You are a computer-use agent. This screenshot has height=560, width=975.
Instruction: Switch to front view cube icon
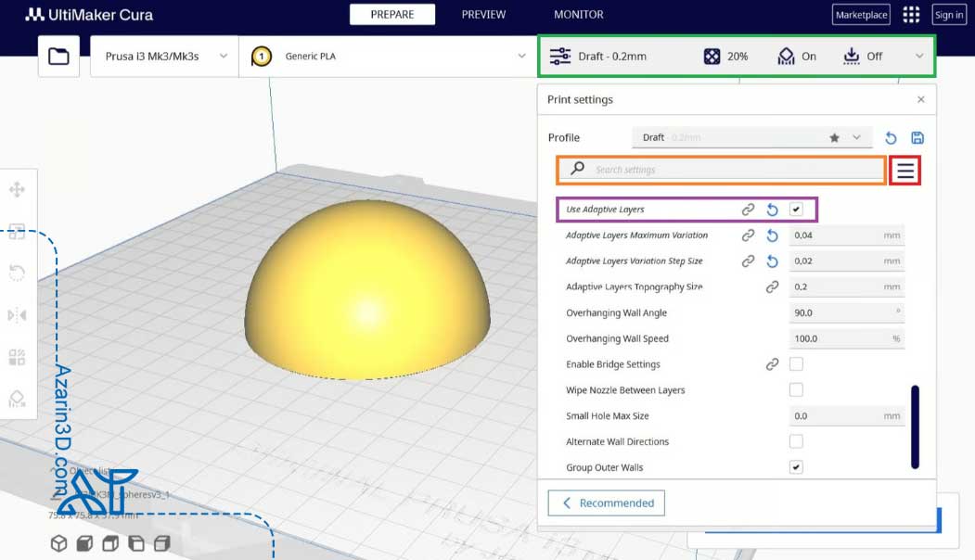tap(84, 544)
